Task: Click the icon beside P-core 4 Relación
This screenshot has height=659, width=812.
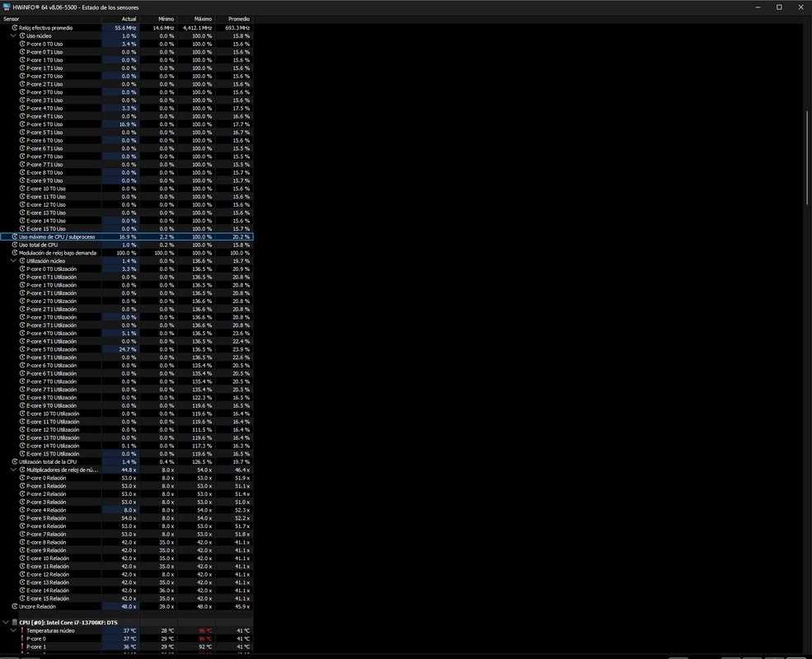Action: pyautogui.click(x=22, y=510)
